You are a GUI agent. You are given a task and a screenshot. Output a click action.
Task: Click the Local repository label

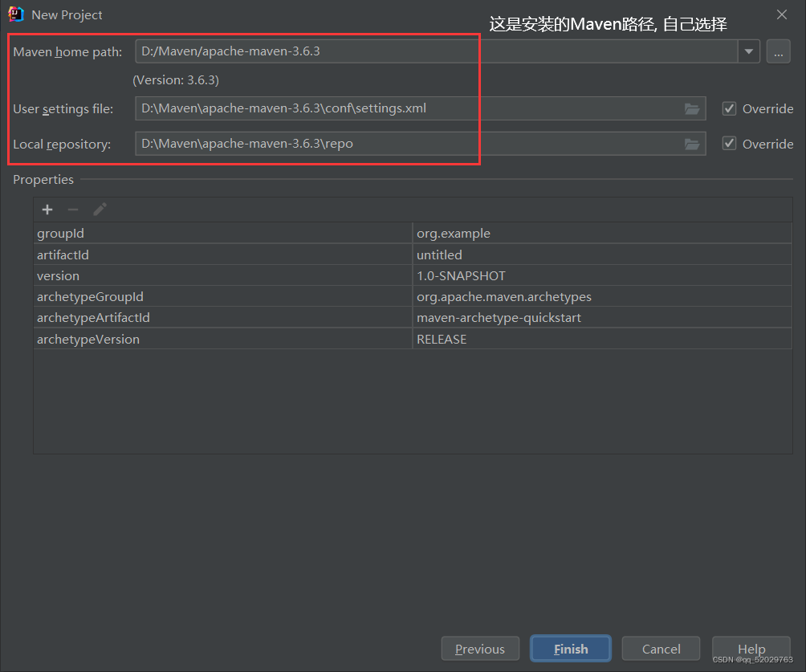(62, 145)
